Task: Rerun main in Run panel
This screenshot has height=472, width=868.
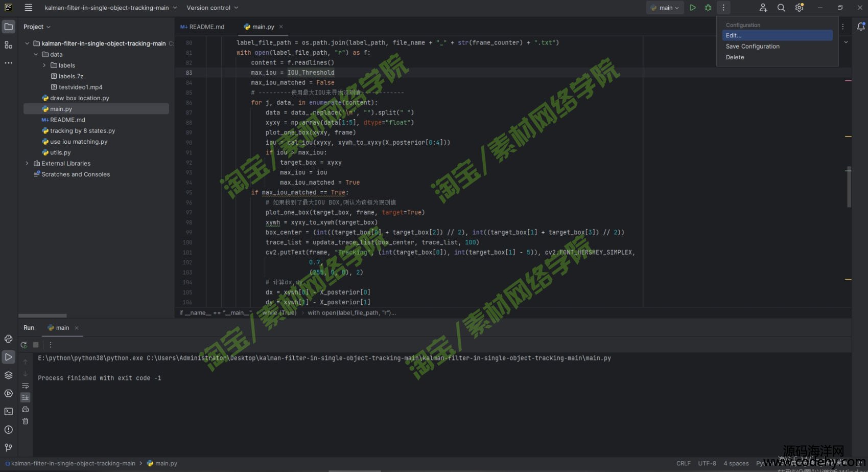Action: (x=24, y=345)
